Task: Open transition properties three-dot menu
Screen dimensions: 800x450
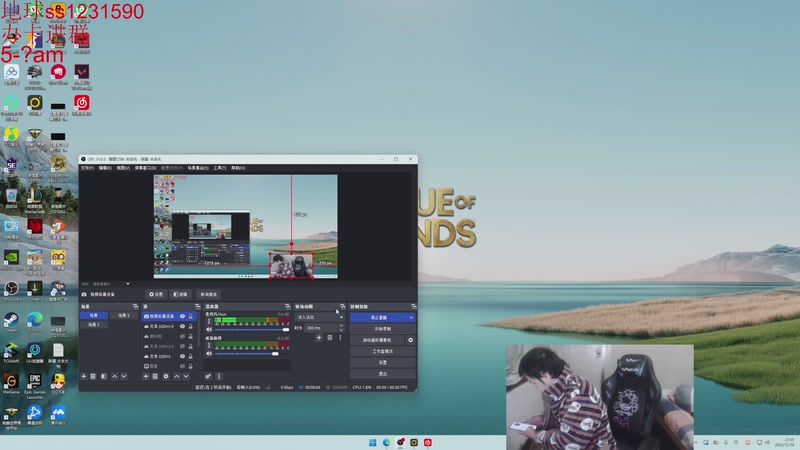Action: (x=340, y=338)
